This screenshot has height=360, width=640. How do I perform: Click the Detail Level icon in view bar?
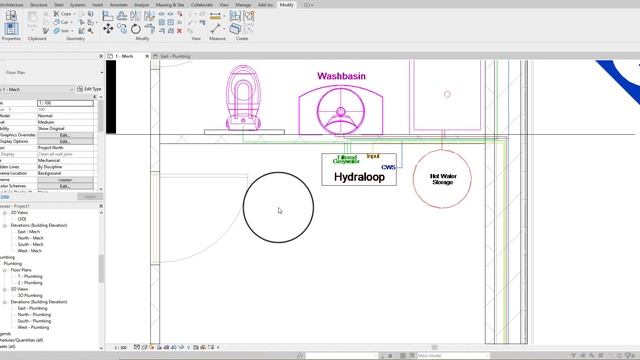(137, 347)
